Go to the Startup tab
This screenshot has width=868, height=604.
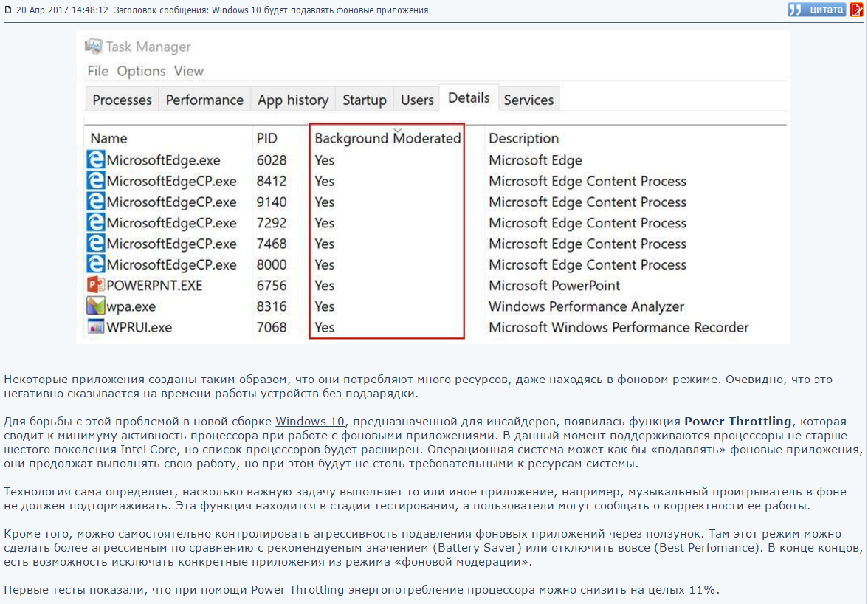[x=365, y=100]
